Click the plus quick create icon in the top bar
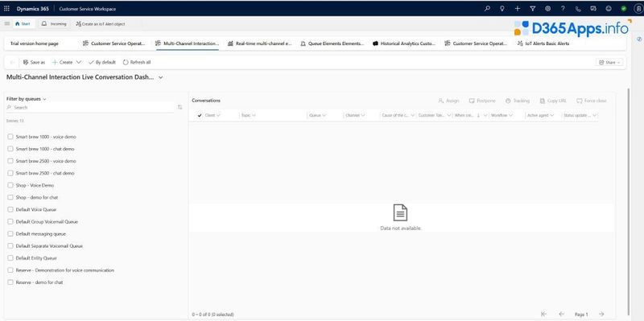 pos(518,9)
